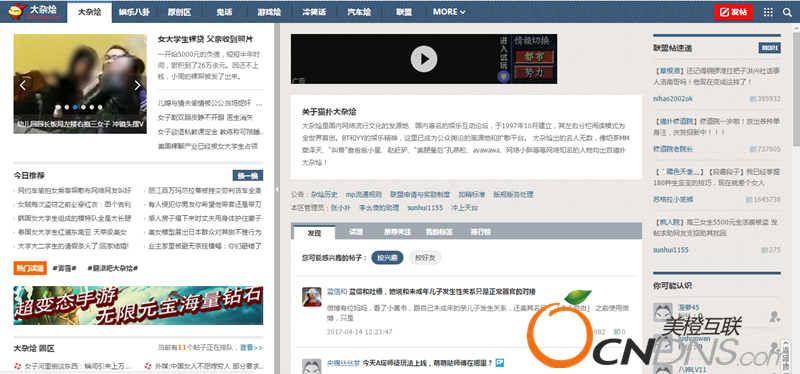Click the 大杂烩 mop logo icon
800x374 pixels.
pyautogui.click(x=17, y=11)
